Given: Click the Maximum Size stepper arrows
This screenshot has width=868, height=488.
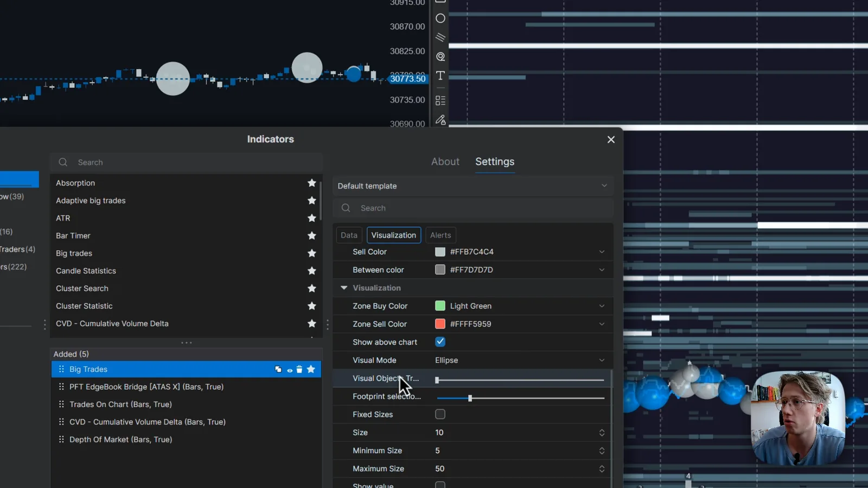Looking at the screenshot, I should (602, 468).
